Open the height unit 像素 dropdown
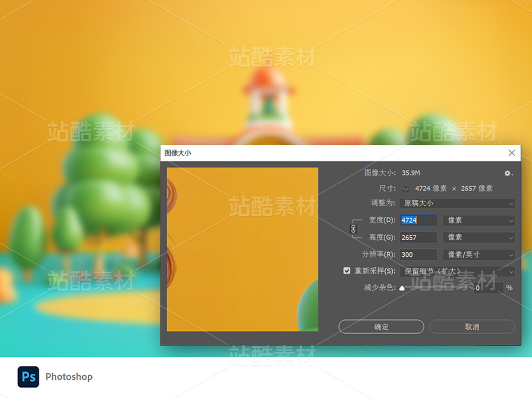The height and width of the screenshot is (399, 532). pos(478,237)
